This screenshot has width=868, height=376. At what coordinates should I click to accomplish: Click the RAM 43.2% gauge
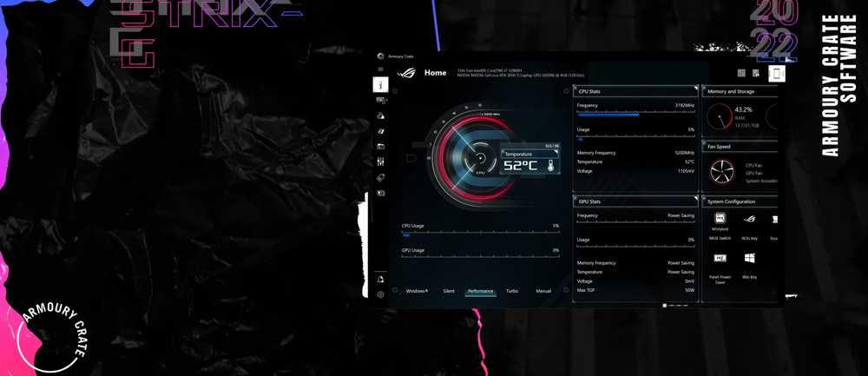(x=720, y=117)
